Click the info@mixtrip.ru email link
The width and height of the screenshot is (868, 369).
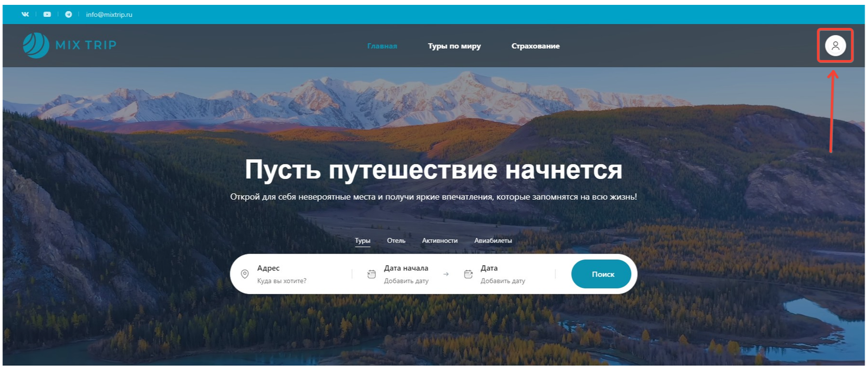pyautogui.click(x=109, y=15)
